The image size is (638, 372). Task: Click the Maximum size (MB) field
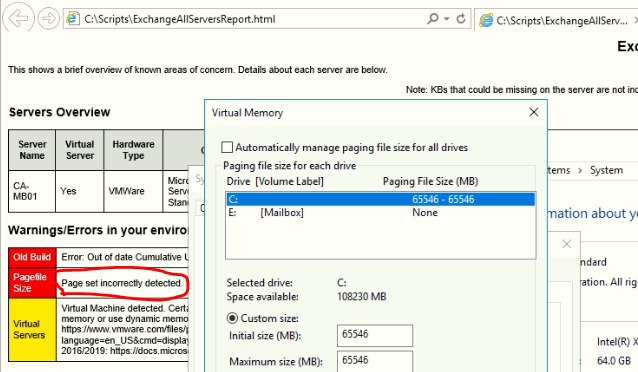(x=375, y=361)
